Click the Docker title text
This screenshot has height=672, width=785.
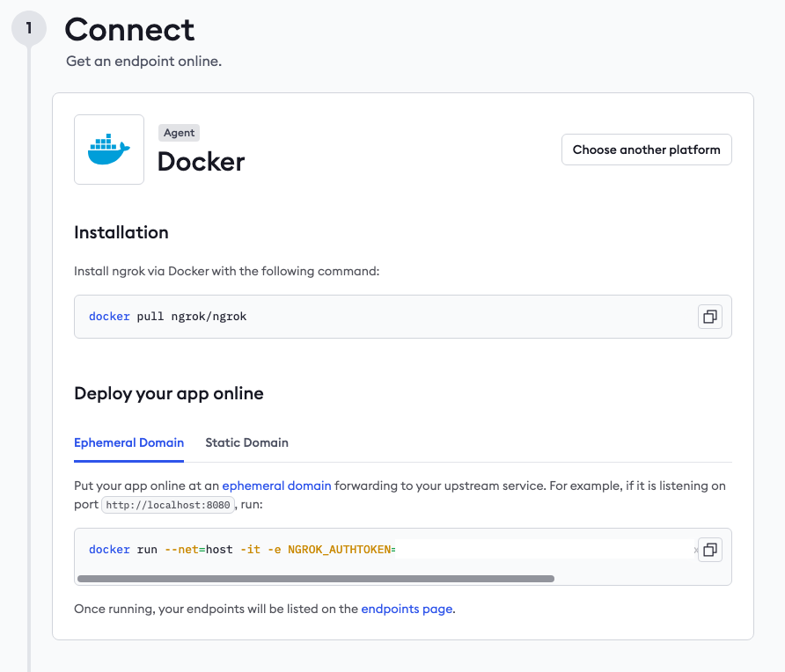tap(202, 162)
